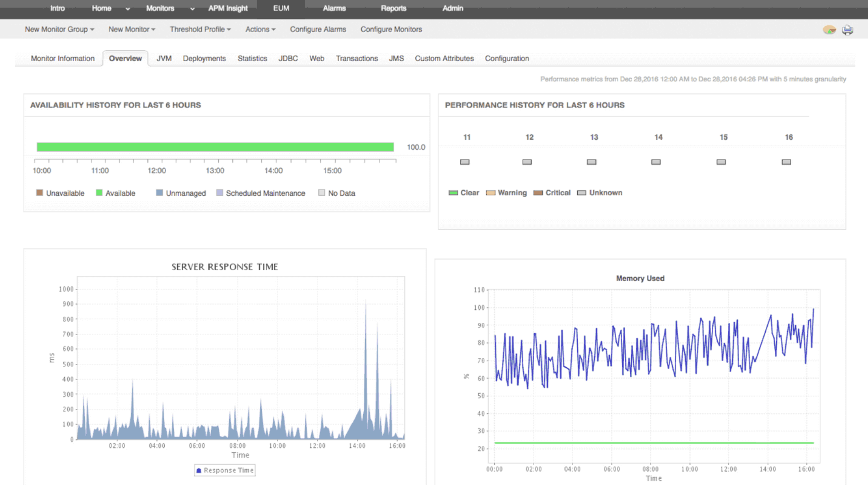Click the status indicator under hour 14
The height and width of the screenshot is (491, 868).
click(x=655, y=162)
